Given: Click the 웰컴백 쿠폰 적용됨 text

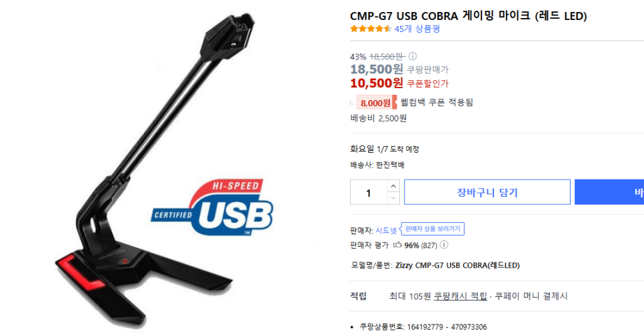Looking at the screenshot, I should pos(437,102).
